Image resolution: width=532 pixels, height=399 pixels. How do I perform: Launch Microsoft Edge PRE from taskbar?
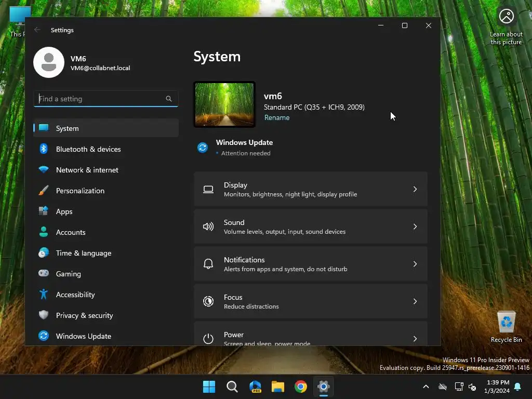255,387
